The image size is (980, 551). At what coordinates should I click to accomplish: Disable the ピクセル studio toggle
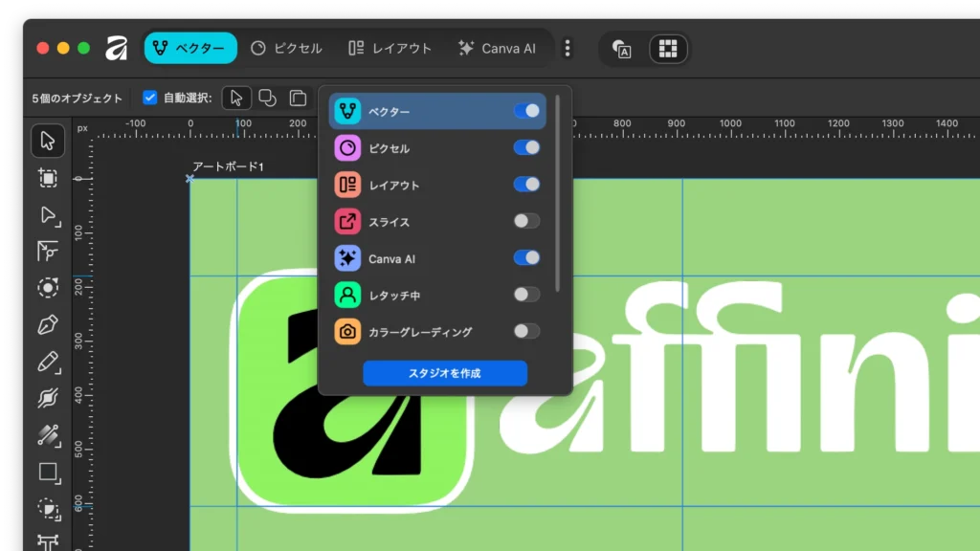(526, 147)
